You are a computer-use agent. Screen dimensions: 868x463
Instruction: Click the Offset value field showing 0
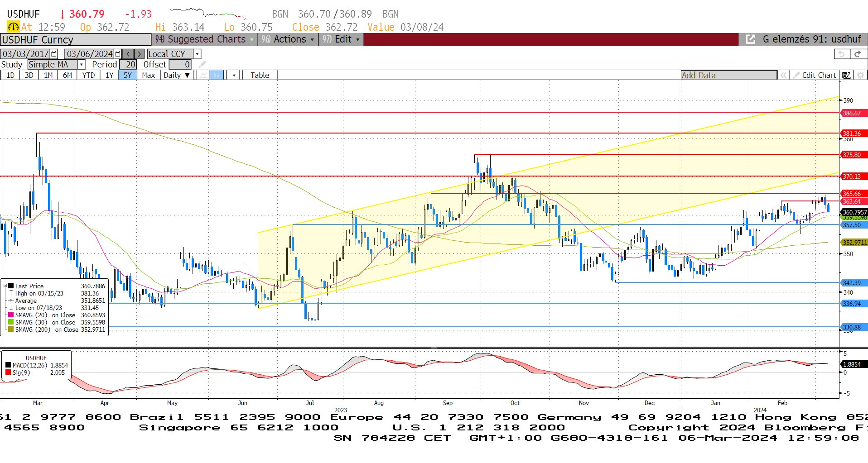(x=180, y=64)
